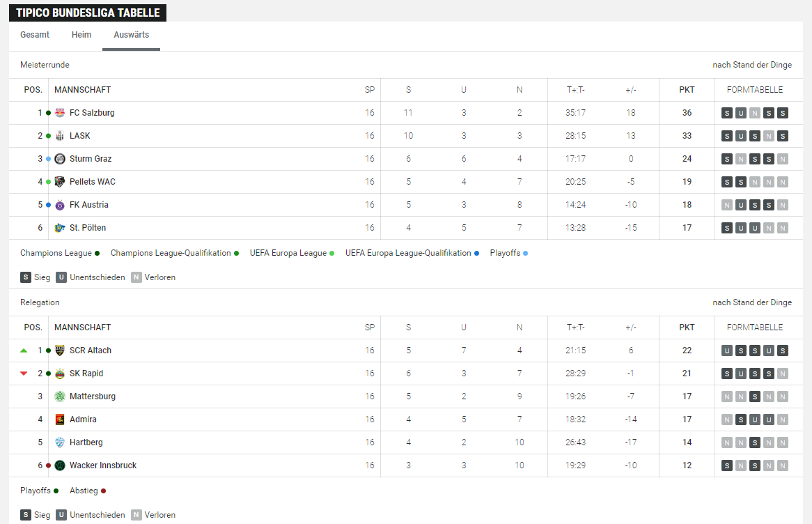The image size is (812, 524).
Task: Open the St. Pölten team link
Action: (88, 228)
